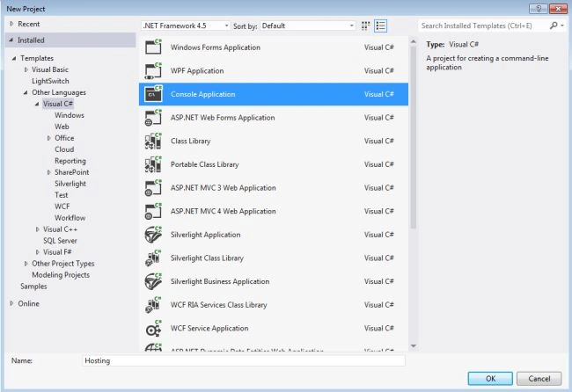The width and height of the screenshot is (572, 392).
Task: Click the Cancel button
Action: point(539,379)
